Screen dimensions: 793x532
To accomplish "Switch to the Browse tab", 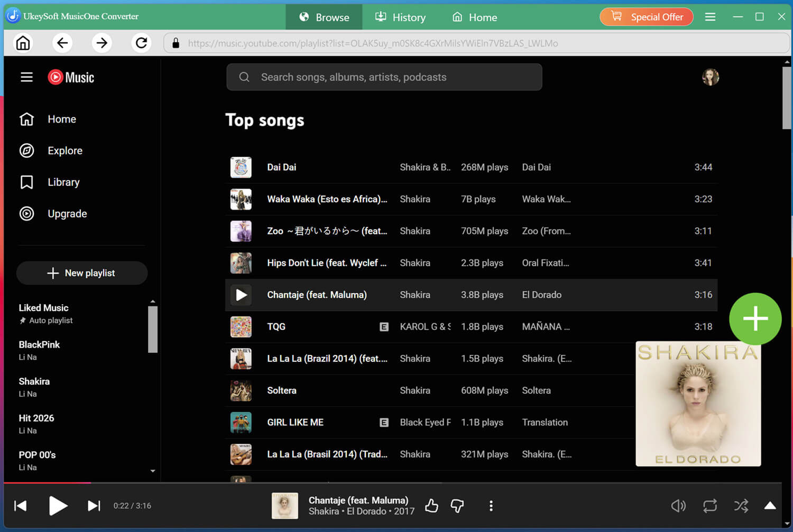I will [324, 17].
